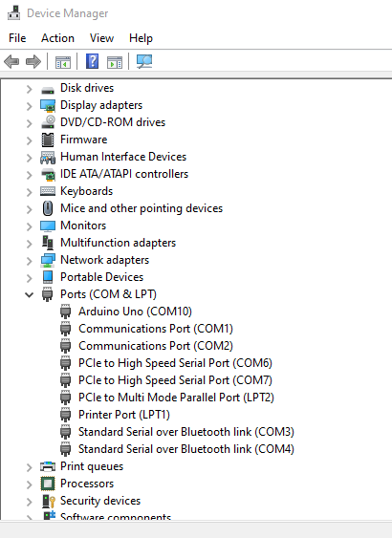This screenshot has height=538, width=392.
Task: Select PCIe to Multi Mode Parallel Port (LPT2)
Action: click(x=176, y=398)
